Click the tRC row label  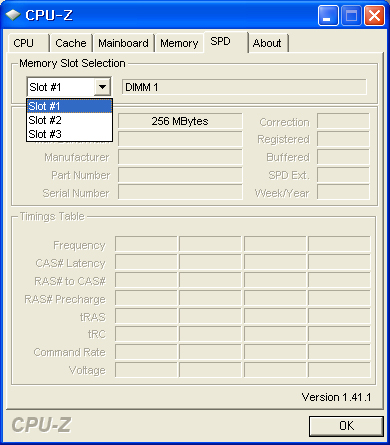point(97,334)
